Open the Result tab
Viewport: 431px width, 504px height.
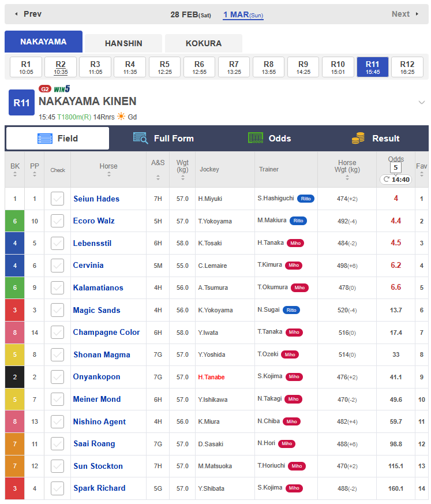376,139
